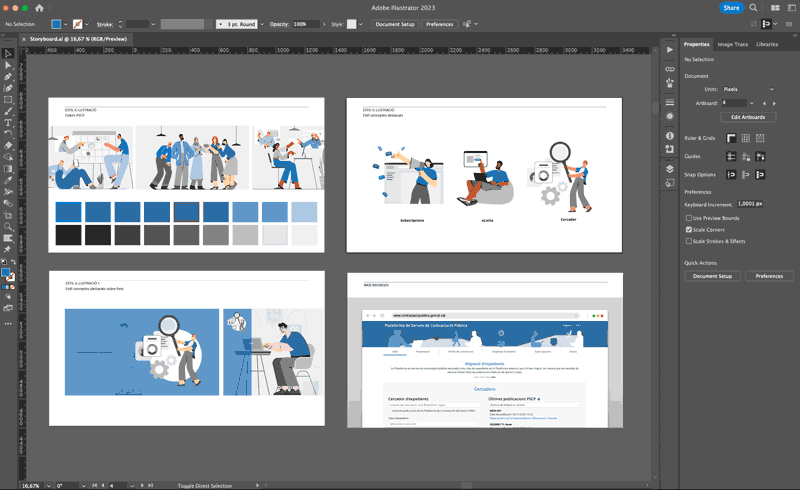Screen dimensions: 800x490
Task: Open the Units Pixels dropdown
Action: 748,89
